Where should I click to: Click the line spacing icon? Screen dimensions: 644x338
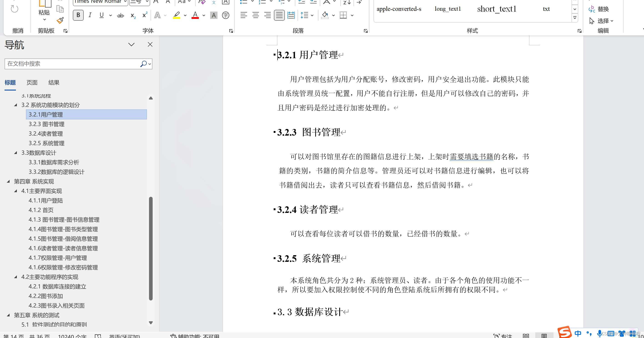point(304,15)
